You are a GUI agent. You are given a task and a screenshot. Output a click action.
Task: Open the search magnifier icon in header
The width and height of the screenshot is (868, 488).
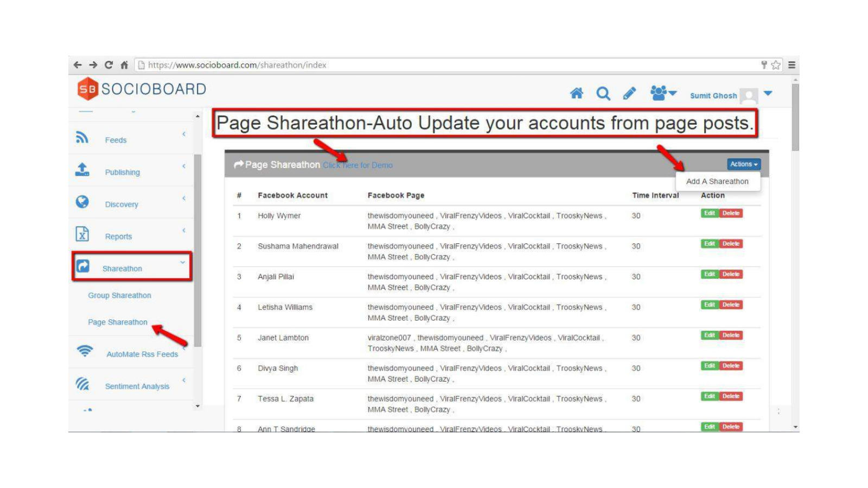point(603,93)
